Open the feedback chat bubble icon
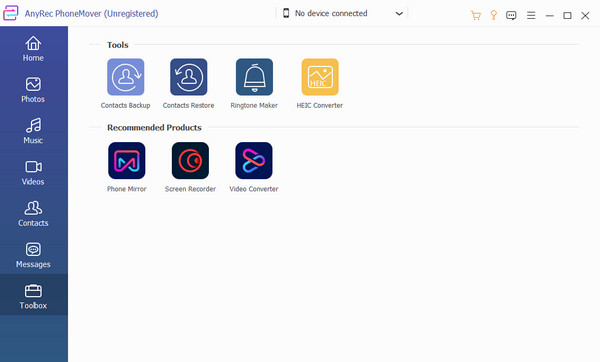600x362 pixels. [511, 15]
